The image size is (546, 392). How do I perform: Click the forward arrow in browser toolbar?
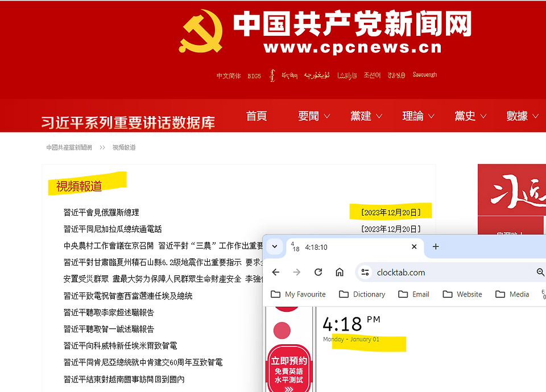click(297, 272)
